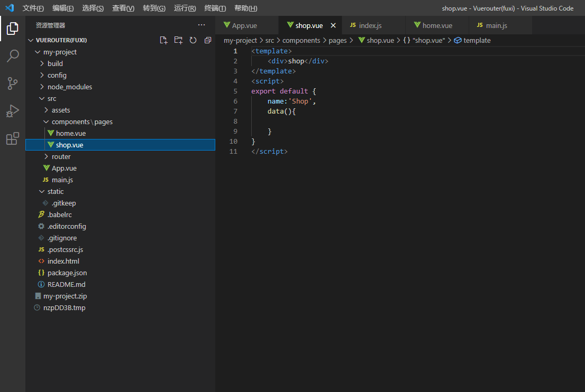Open the Extensions view
This screenshot has width=585, height=392.
12,138
